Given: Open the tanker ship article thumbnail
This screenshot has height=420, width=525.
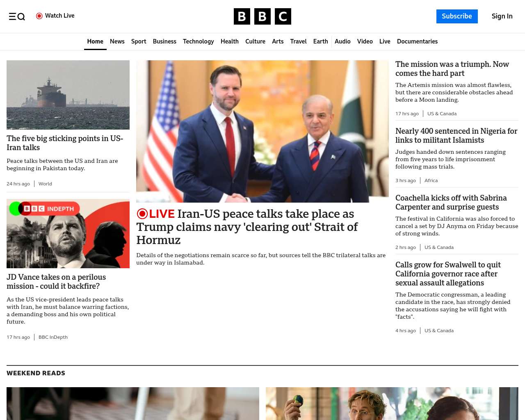Looking at the screenshot, I should (x=68, y=95).
